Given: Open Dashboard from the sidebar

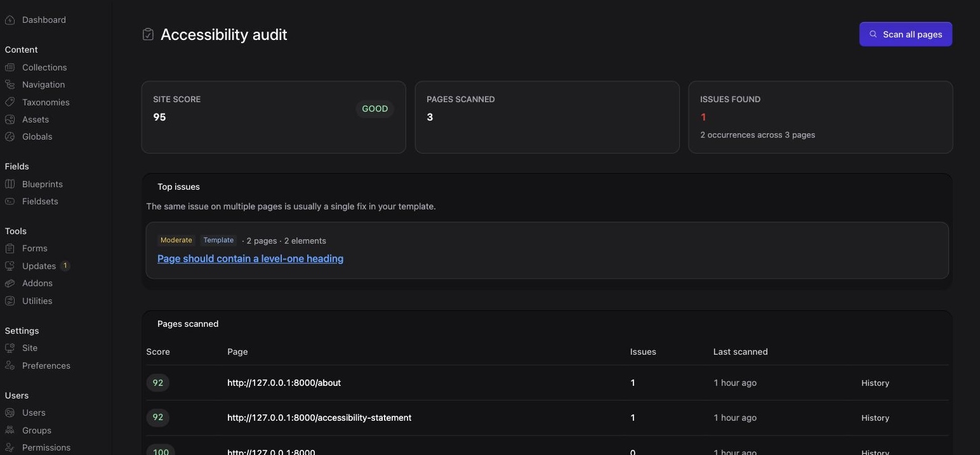Looking at the screenshot, I should [x=44, y=20].
